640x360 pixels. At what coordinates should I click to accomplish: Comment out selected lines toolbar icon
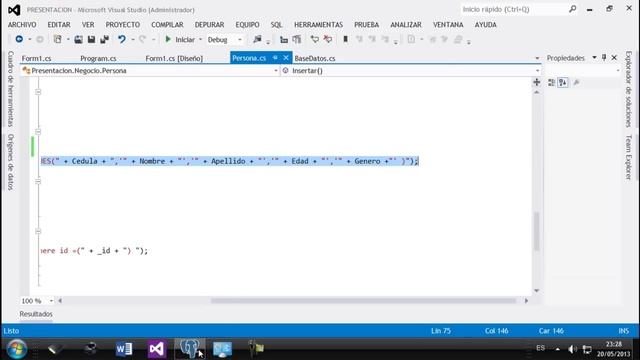pyautogui.click(x=314, y=39)
